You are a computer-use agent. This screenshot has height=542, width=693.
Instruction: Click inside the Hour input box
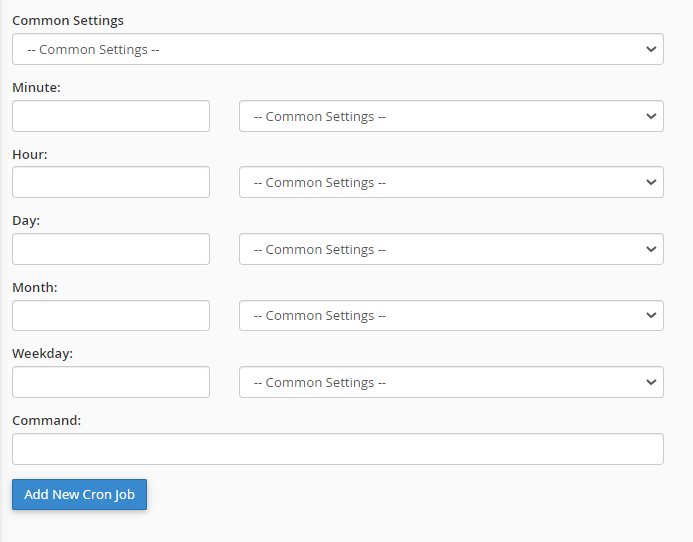pyautogui.click(x=111, y=182)
